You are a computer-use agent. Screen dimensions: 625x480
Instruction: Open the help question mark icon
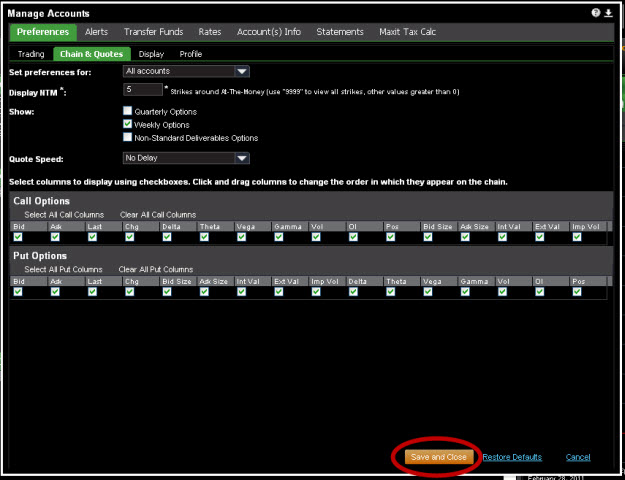596,13
